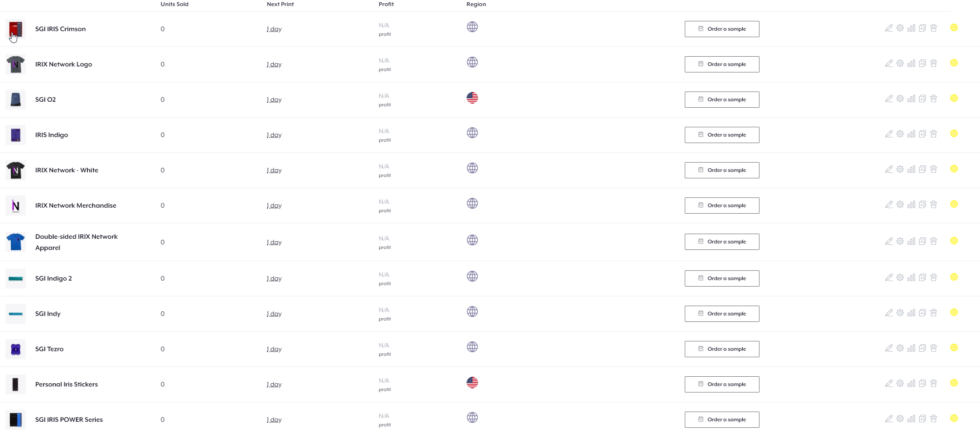Open statistics icon for Personal Iris Stickers

tap(911, 383)
